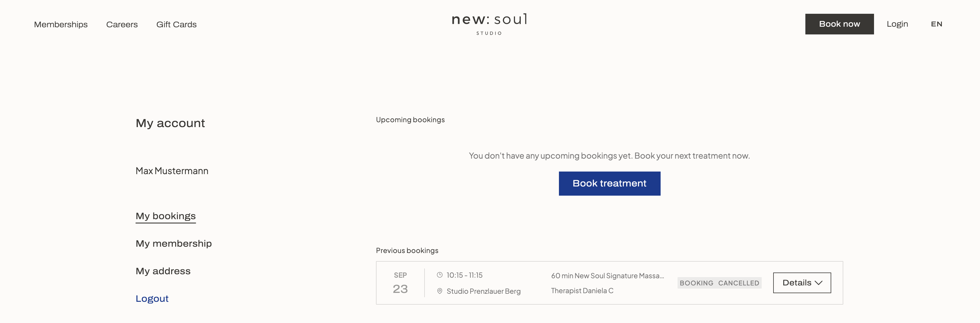980x323 pixels.
Task: Click the SEP 23 date block
Action: tap(400, 283)
